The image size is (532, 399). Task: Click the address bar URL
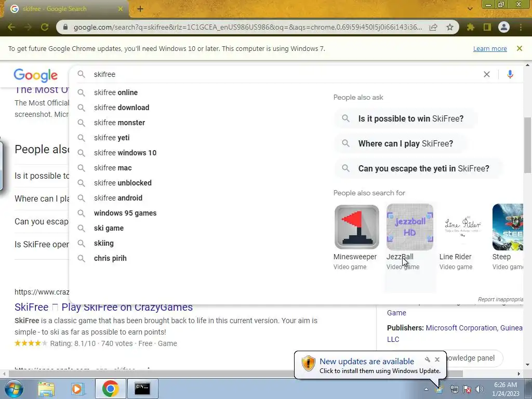(248, 27)
